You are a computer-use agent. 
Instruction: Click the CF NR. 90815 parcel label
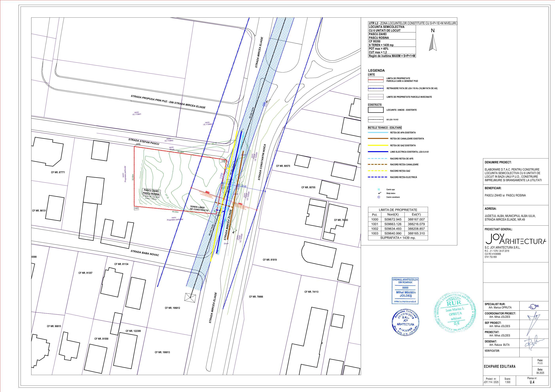click(x=54, y=326)
